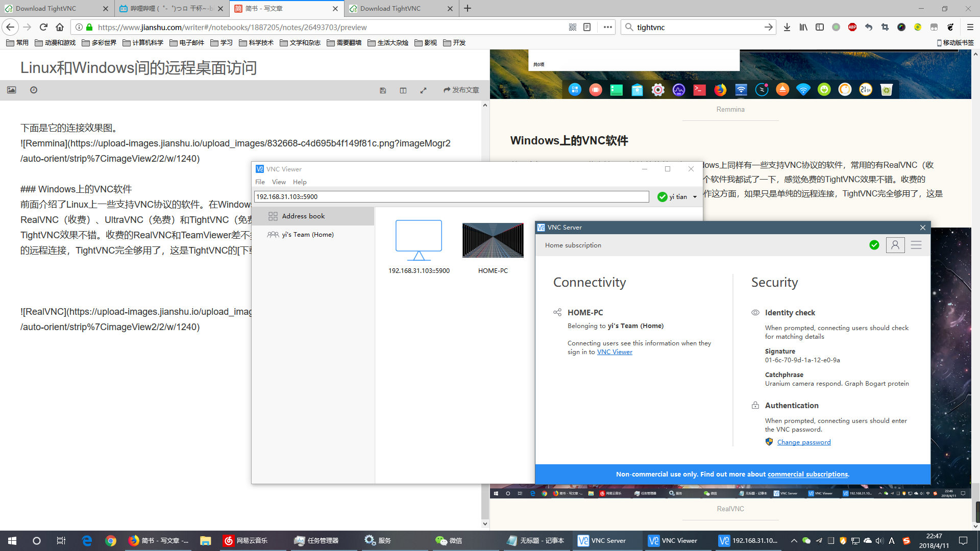This screenshot has width=980, height=551.
Task: Open Task View on the taskbar
Action: pyautogui.click(x=61, y=541)
